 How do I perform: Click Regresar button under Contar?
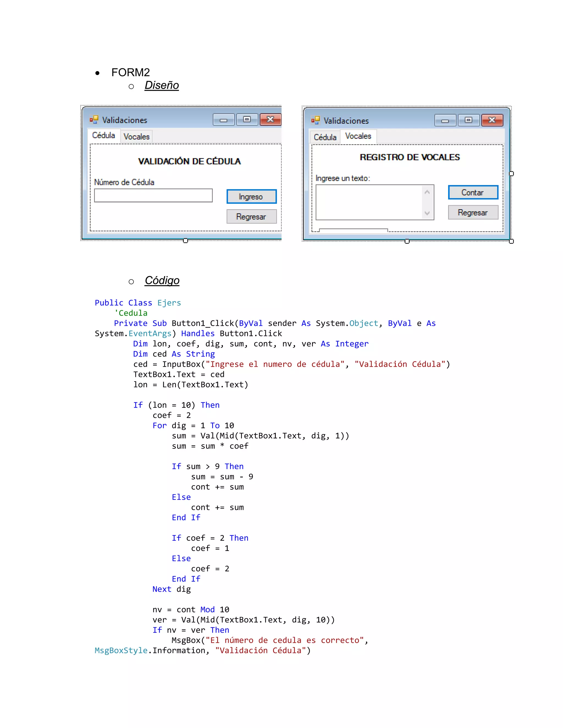[x=473, y=212]
